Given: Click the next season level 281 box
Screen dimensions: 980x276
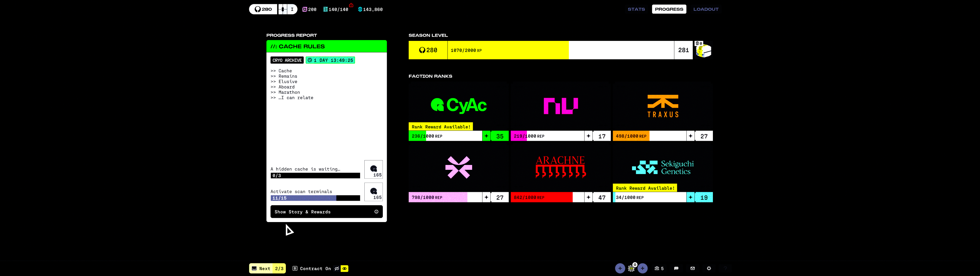Looking at the screenshot, I should [683, 50].
